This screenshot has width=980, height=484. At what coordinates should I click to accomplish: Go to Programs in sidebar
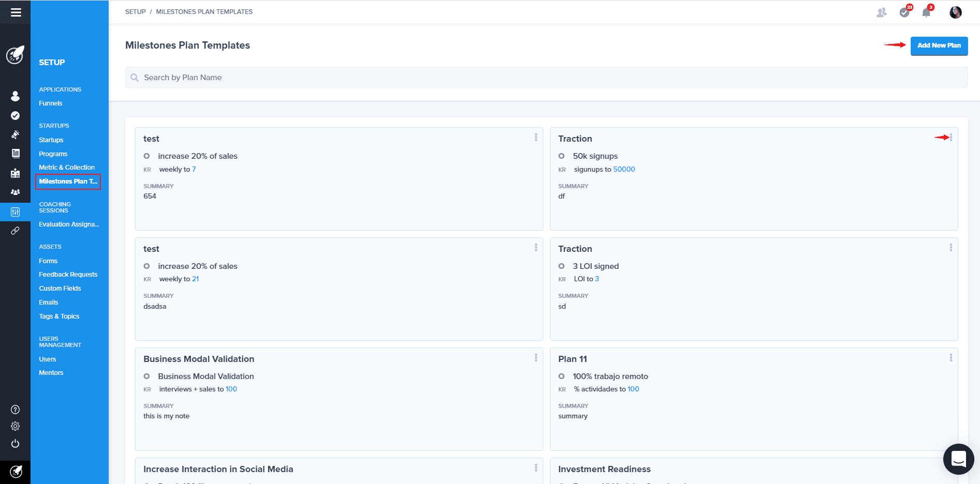53,154
